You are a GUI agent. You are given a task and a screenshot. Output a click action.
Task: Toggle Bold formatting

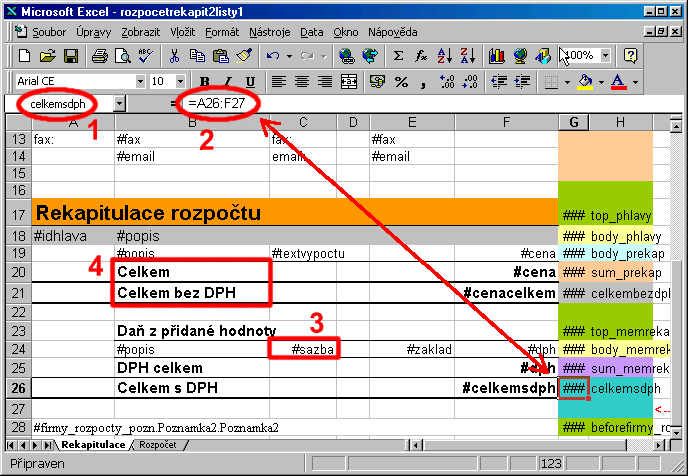tap(205, 81)
